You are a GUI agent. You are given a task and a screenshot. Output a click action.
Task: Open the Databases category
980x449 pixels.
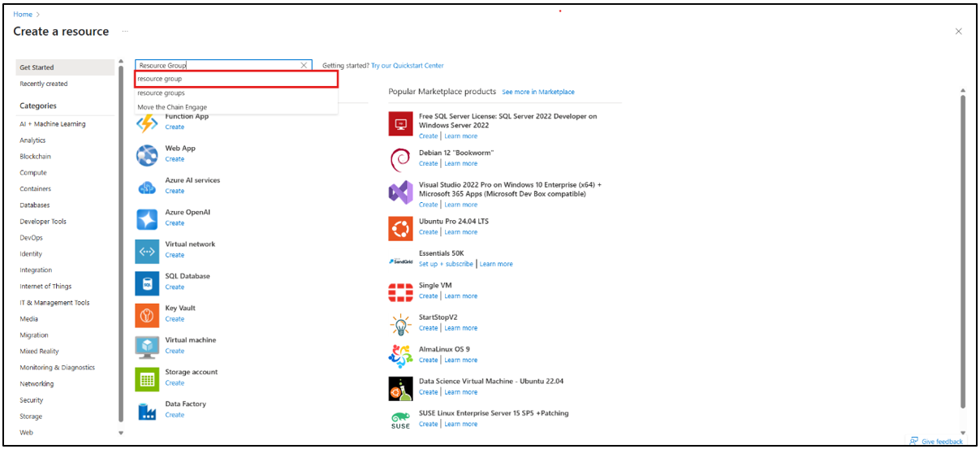point(35,205)
